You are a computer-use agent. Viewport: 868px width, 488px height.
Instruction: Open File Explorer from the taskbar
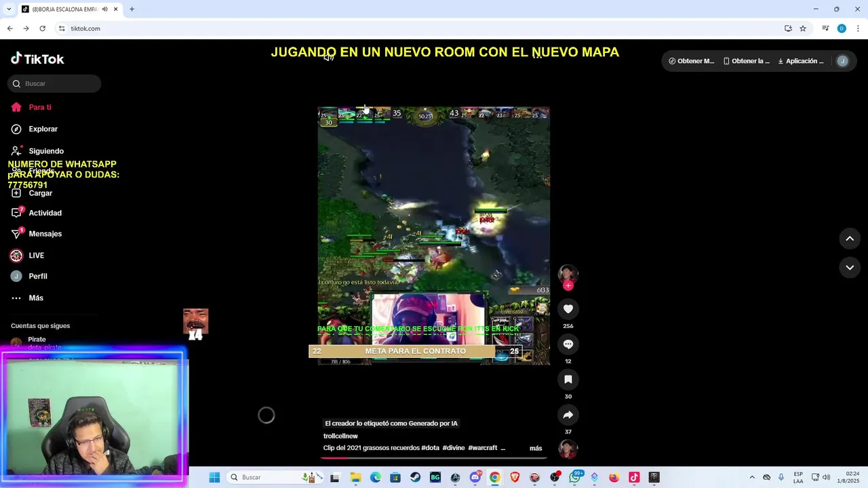click(x=355, y=477)
